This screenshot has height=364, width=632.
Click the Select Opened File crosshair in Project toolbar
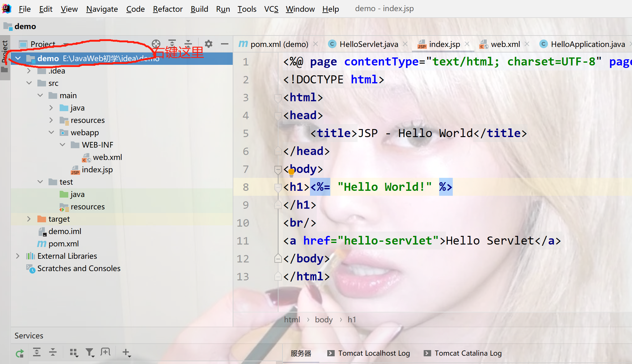[156, 44]
